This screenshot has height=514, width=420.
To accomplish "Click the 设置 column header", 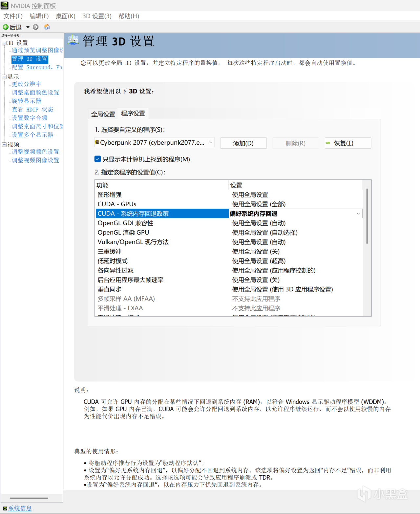I will 296,185.
